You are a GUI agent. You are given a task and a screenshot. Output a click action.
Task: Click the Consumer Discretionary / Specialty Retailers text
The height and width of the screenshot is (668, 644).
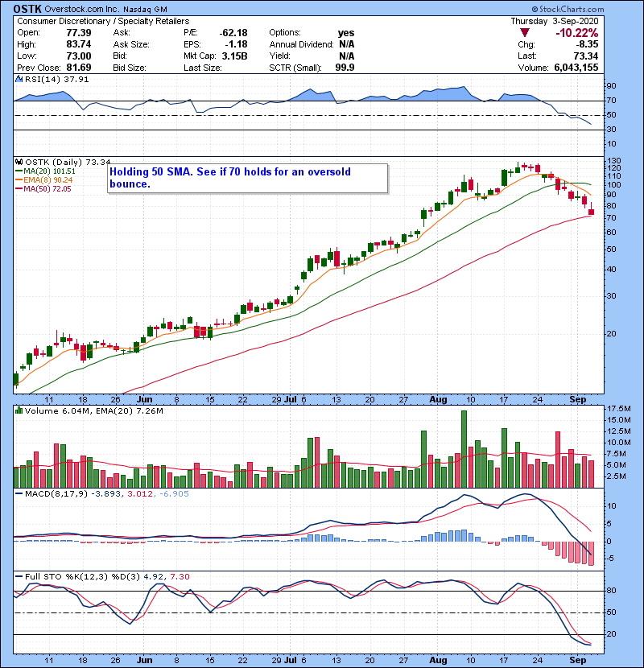(x=103, y=21)
